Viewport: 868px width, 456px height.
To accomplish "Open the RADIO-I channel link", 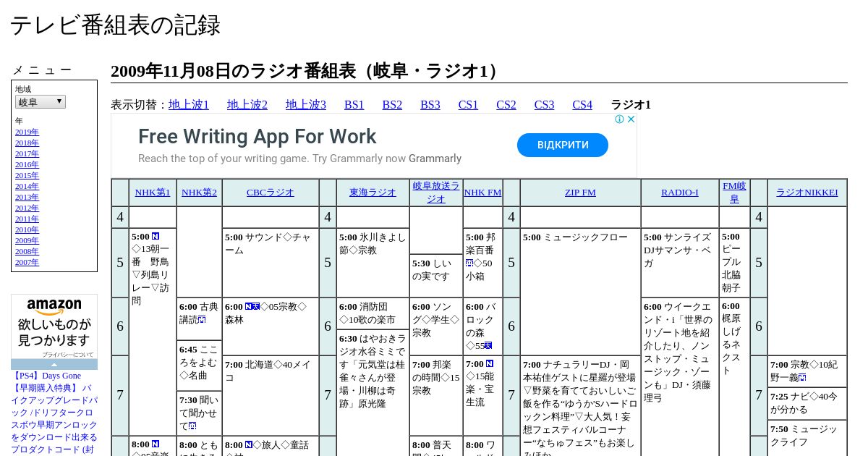I will point(680,193).
